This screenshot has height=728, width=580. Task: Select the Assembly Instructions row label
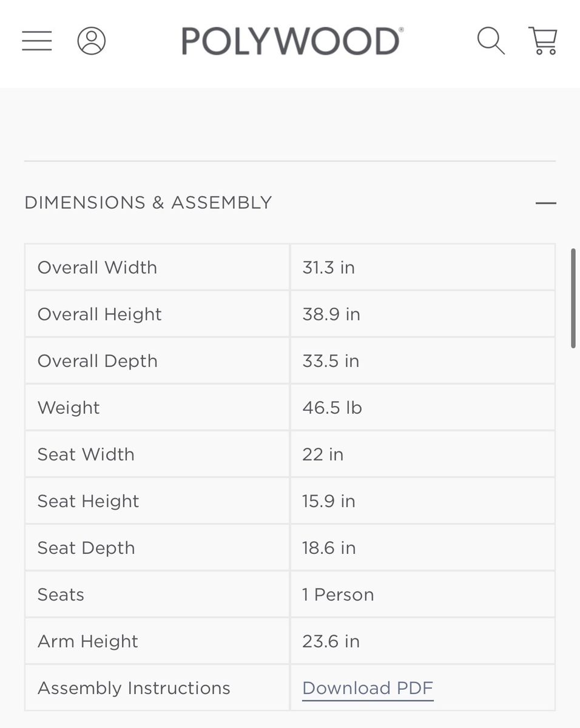(x=134, y=688)
